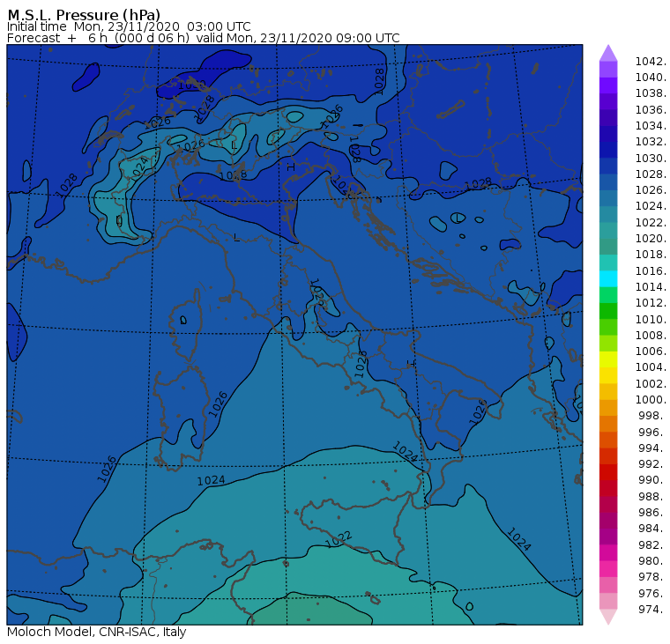This screenshot has height=644, width=670.
Task: Click the '1034.' colorbar label
Action: click(x=651, y=126)
